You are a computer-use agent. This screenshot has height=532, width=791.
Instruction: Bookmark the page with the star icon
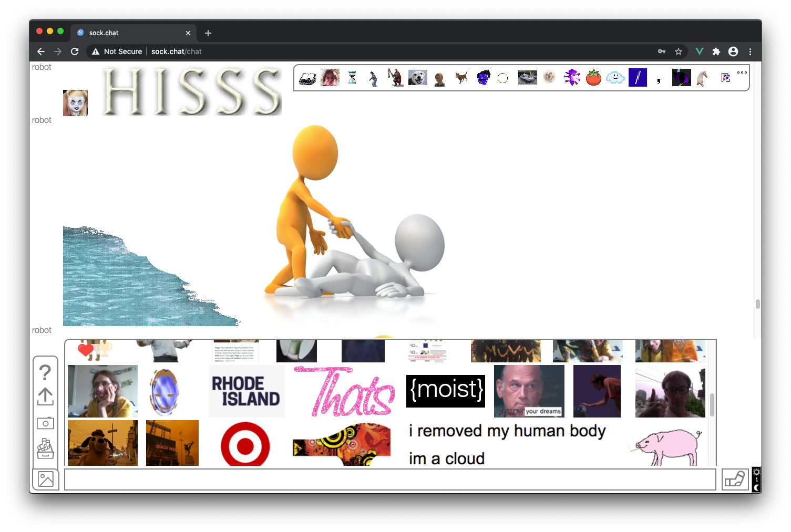(x=679, y=51)
